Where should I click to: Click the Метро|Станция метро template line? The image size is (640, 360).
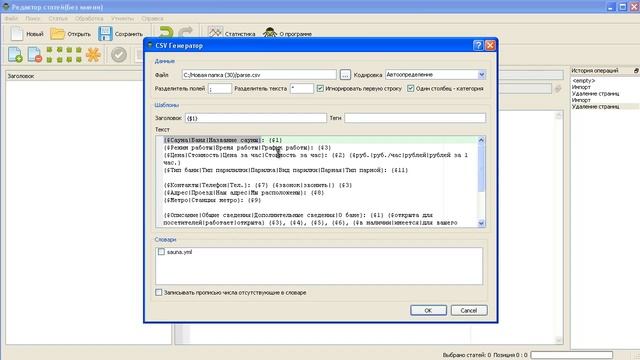212,200
